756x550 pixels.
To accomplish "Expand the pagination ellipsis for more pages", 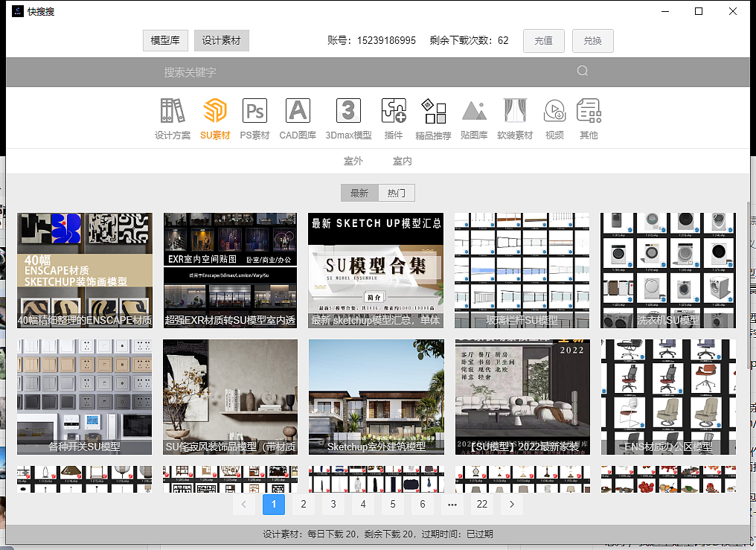I will point(452,504).
